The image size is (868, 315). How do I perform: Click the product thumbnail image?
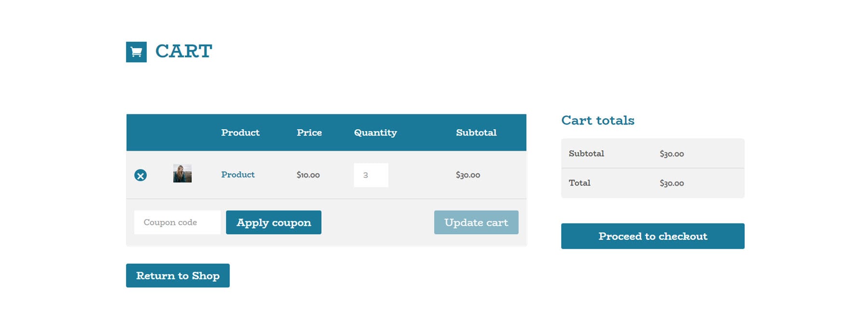[181, 175]
